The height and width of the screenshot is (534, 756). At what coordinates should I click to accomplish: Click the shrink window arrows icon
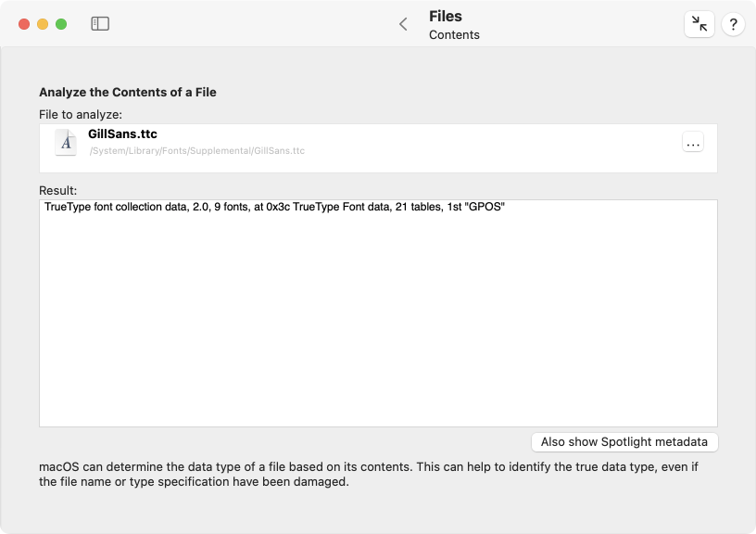[x=699, y=23]
